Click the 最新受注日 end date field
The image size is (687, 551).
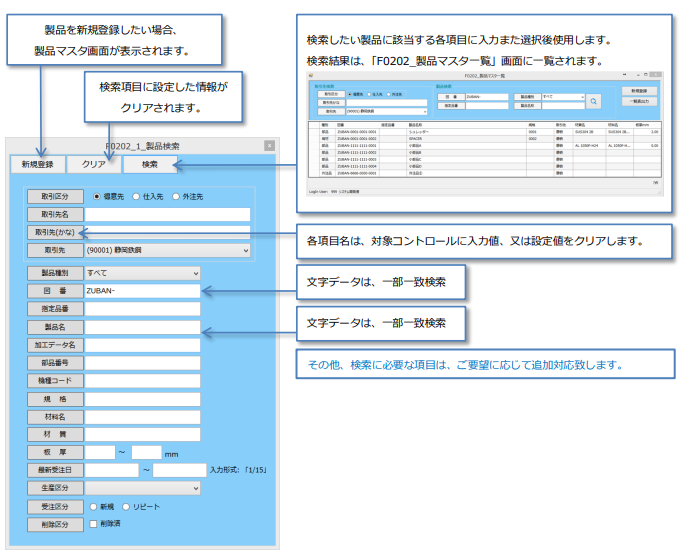point(179,470)
